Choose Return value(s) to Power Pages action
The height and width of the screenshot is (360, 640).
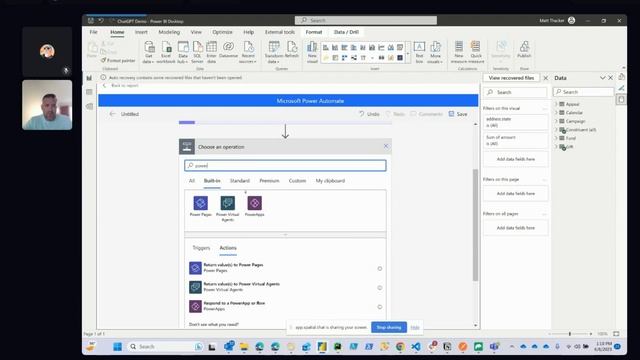point(285,268)
